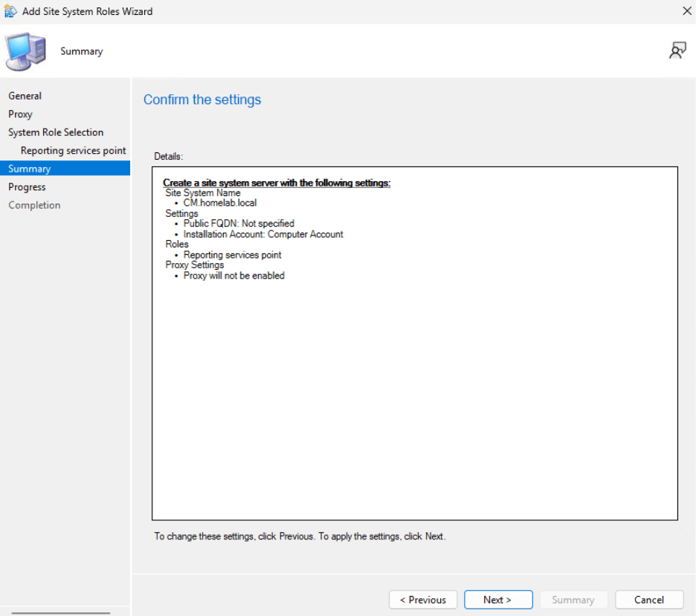Select the CM.homelab.local site system name text
Image resolution: width=696 pixels, height=616 pixels.
[220, 202]
